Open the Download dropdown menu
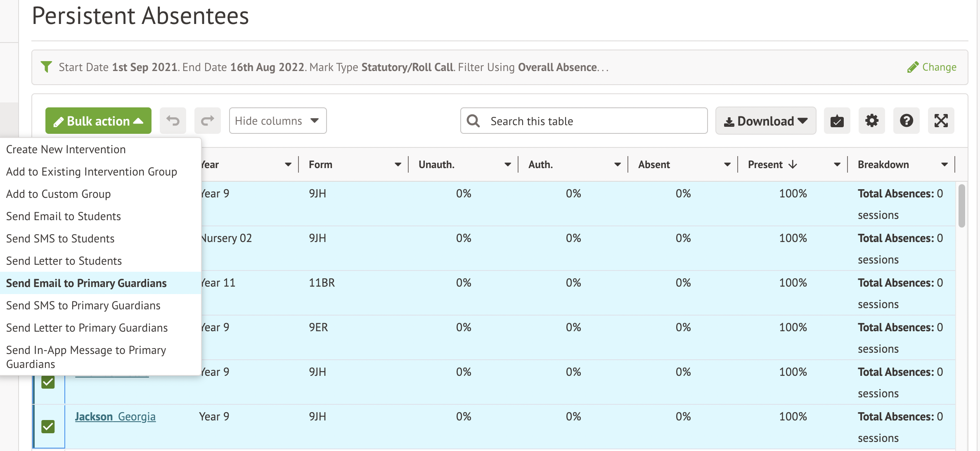980x451 pixels. [766, 120]
